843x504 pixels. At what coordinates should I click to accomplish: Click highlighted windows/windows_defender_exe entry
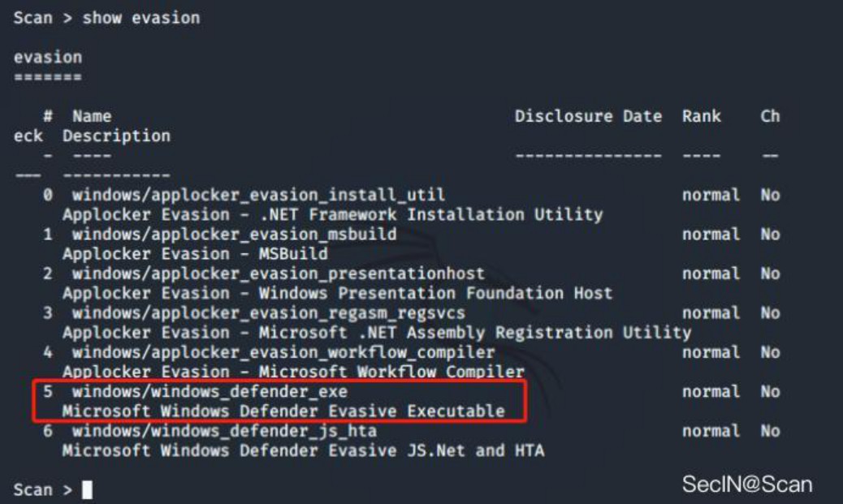pyautogui.click(x=279, y=401)
